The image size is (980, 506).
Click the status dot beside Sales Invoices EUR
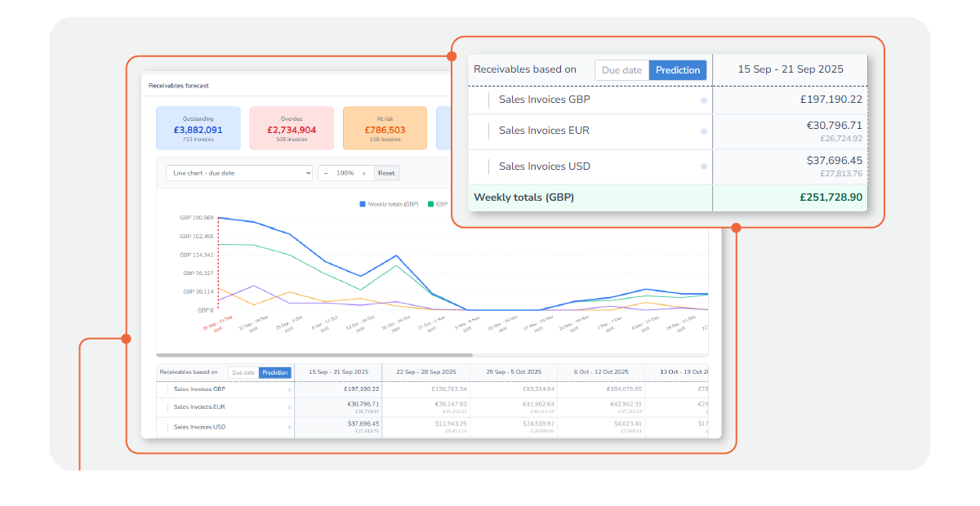click(704, 131)
